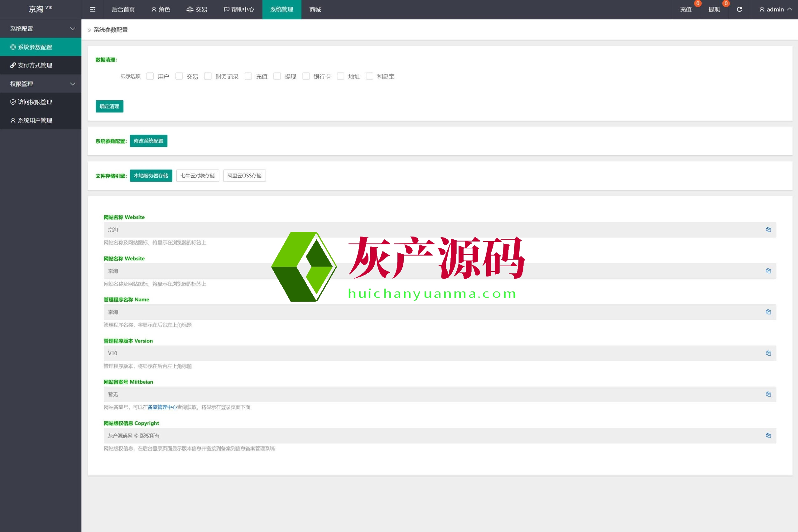Open the 商城 top navigation tab
The width and height of the screenshot is (798, 532).
(315, 9)
